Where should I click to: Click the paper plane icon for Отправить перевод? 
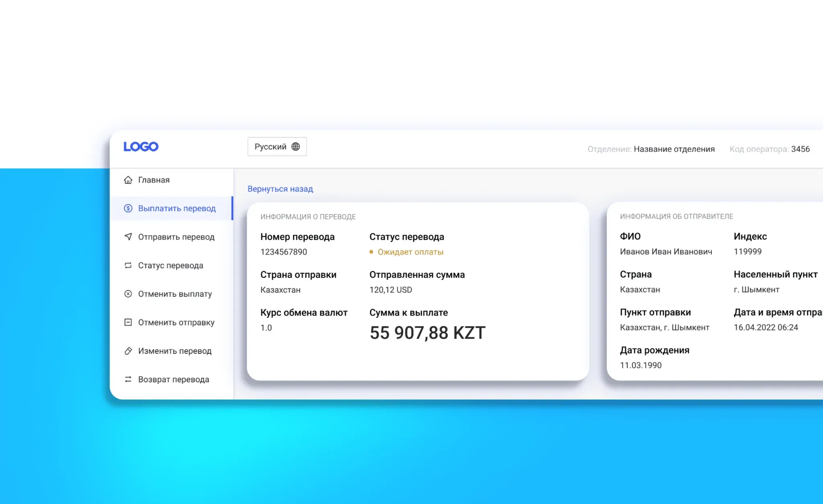point(128,237)
